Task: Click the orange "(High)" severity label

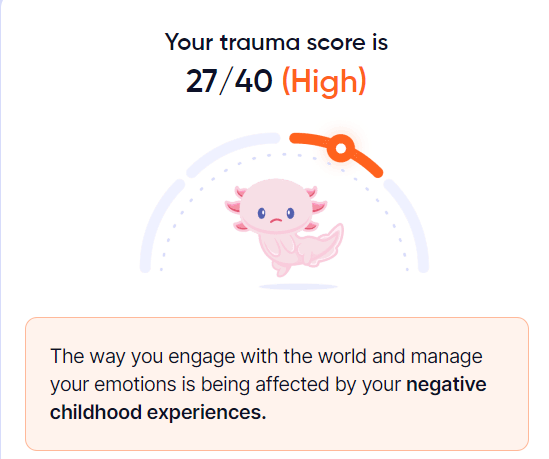Action: (324, 81)
